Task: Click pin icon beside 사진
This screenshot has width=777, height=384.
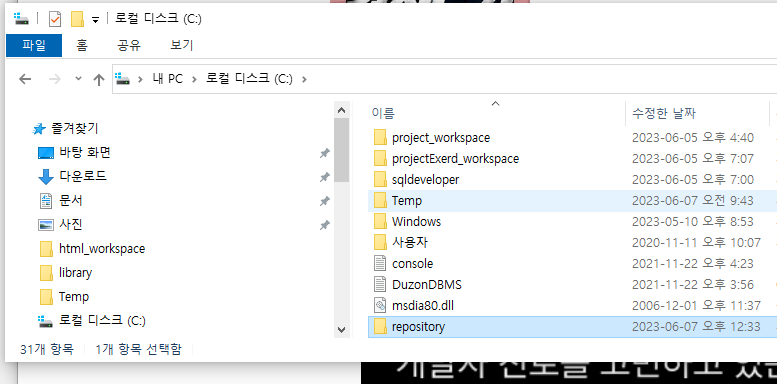Action: point(325,225)
